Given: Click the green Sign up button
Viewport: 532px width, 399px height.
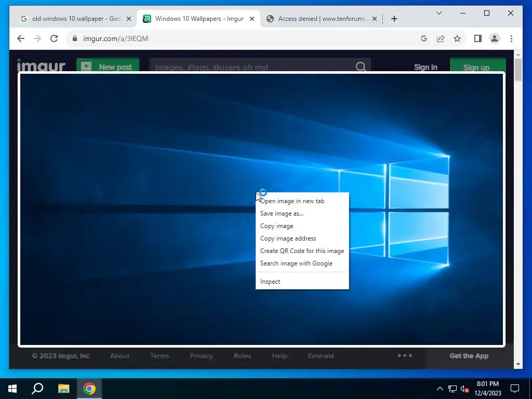Looking at the screenshot, I should (478, 65).
